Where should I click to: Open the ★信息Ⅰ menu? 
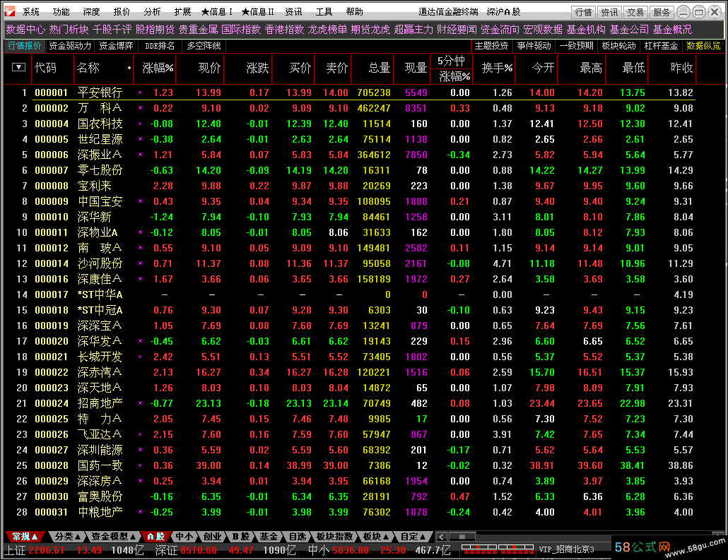217,11
